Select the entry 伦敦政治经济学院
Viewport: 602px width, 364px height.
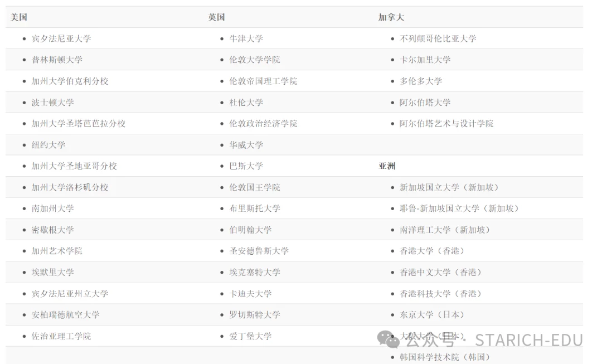pyautogui.click(x=263, y=124)
